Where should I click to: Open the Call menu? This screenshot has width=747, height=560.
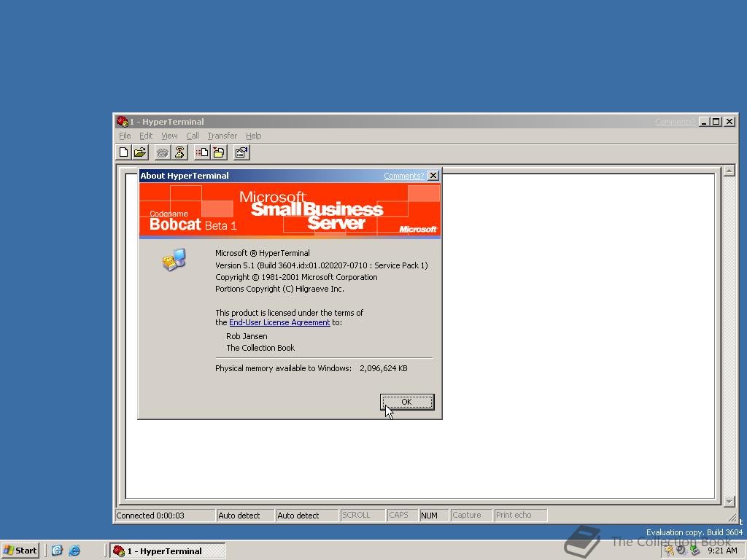(193, 136)
